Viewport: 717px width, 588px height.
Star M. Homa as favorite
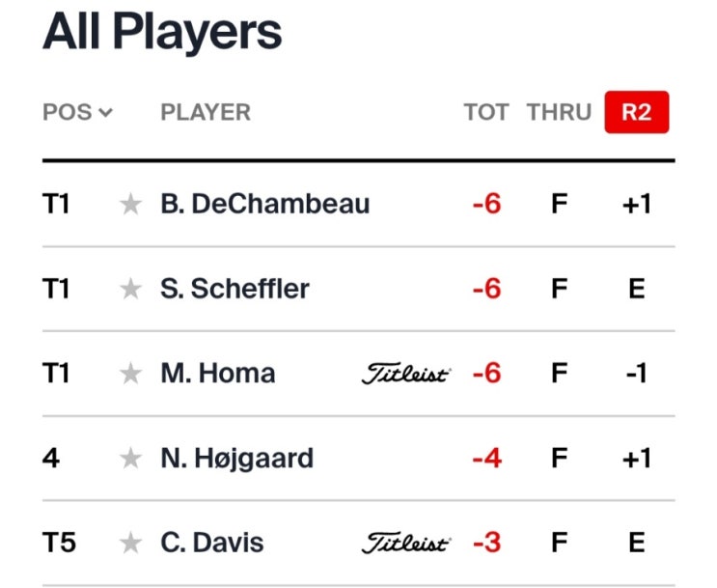(x=131, y=374)
